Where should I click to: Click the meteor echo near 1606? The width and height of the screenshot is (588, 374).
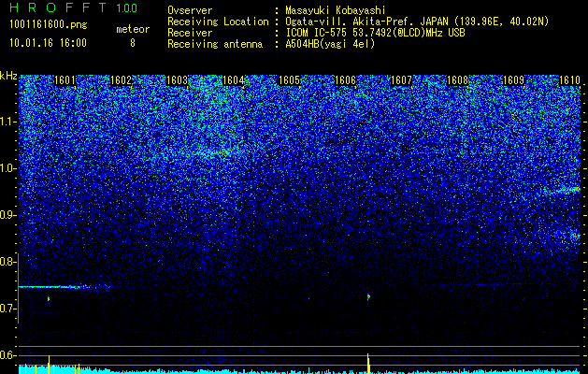pos(368,296)
